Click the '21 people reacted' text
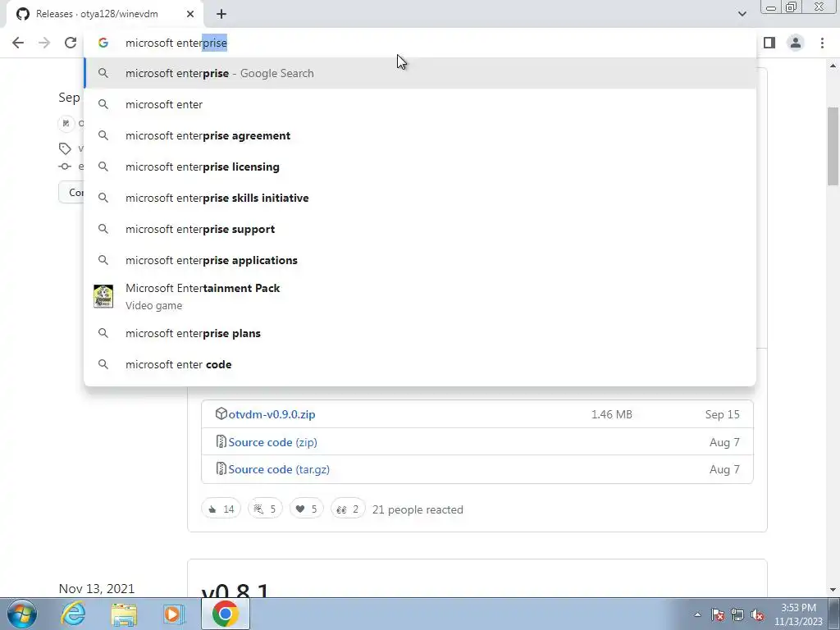 point(418,509)
